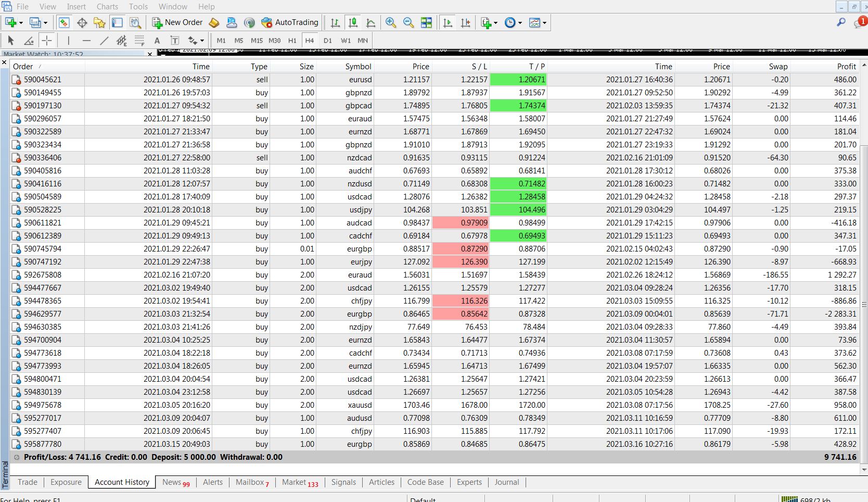Open the Tools menu
This screenshot has width=868, height=502.
click(138, 6)
